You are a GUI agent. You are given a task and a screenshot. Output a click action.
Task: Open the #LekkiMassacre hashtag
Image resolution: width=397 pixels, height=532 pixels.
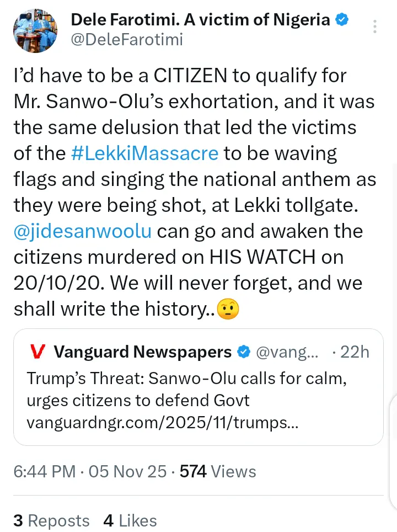click(145, 153)
